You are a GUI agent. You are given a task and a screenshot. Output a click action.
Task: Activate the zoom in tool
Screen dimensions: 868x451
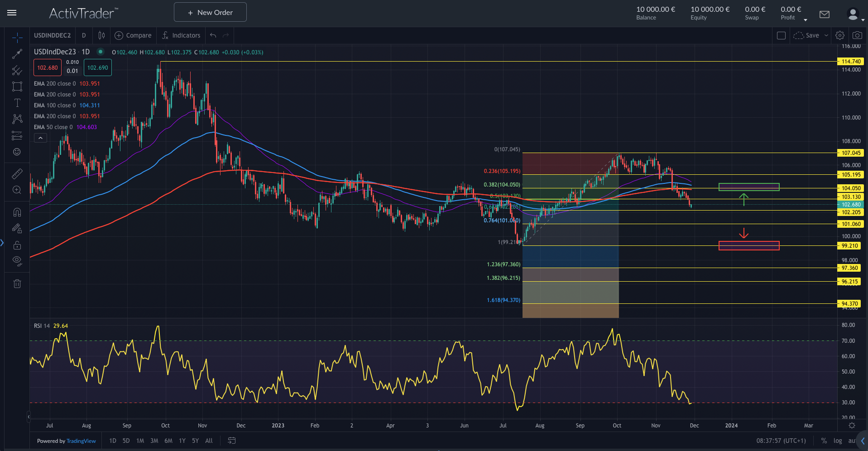pyautogui.click(x=17, y=190)
